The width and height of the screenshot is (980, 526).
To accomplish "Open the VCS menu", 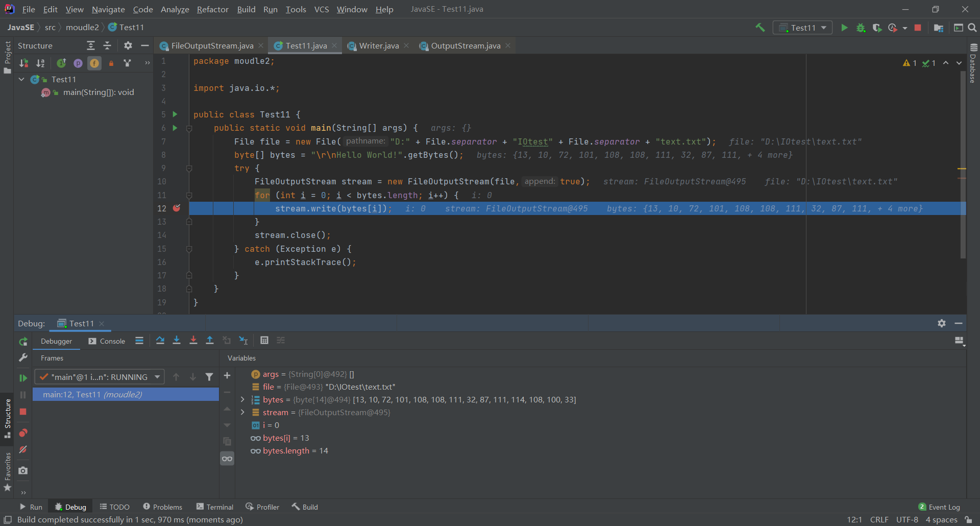I will 322,9.
